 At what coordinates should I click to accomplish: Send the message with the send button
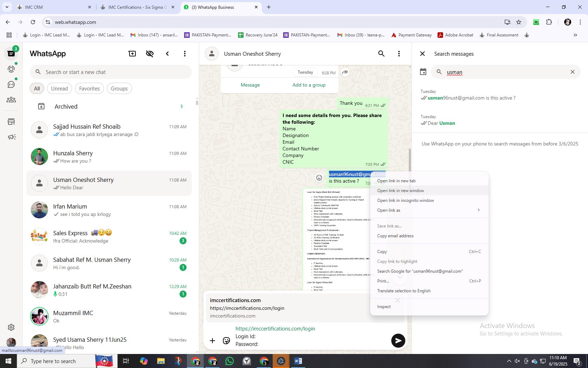click(398, 340)
